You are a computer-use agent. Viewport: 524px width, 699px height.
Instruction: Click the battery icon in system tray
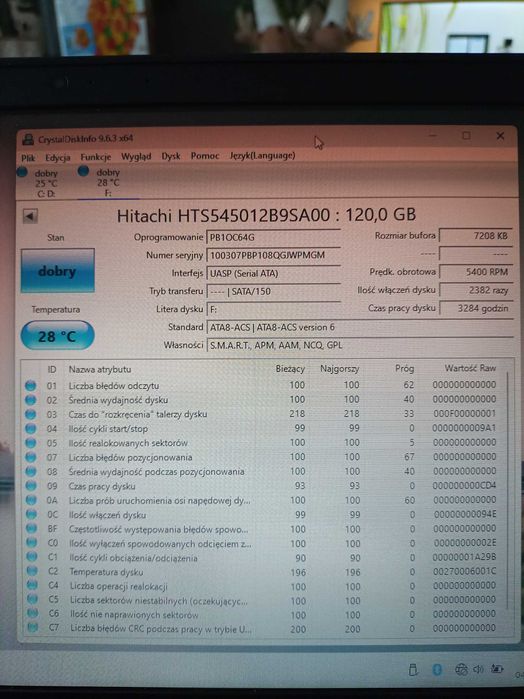point(497,669)
